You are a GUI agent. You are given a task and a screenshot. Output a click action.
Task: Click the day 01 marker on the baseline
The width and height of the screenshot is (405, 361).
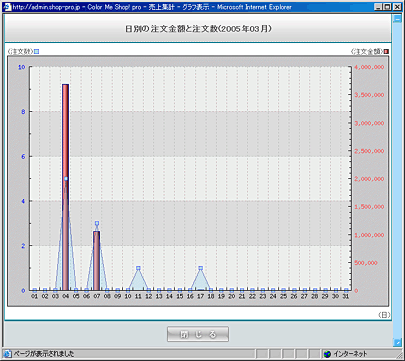click(35, 290)
